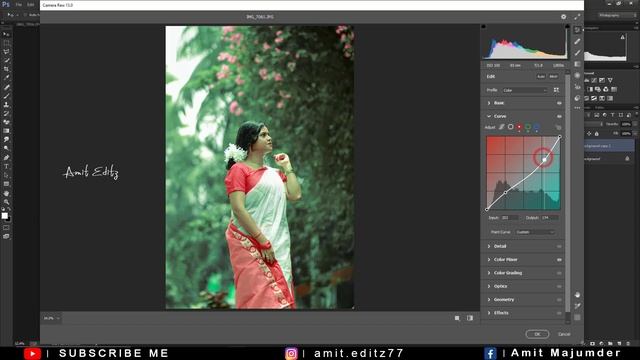
Task: Expand the Effects panel
Action: coord(489,313)
